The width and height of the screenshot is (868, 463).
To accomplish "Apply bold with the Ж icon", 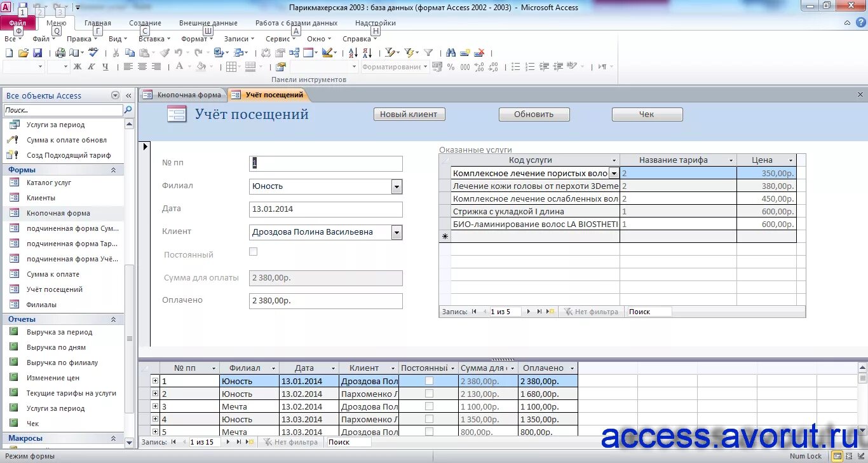I will pos(78,67).
